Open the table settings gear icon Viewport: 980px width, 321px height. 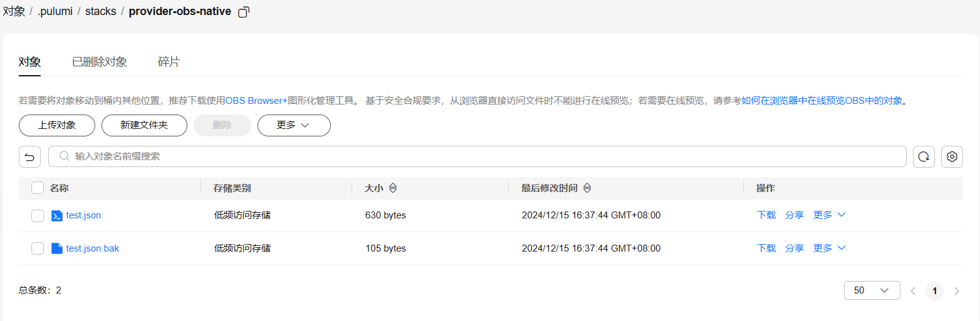click(952, 156)
